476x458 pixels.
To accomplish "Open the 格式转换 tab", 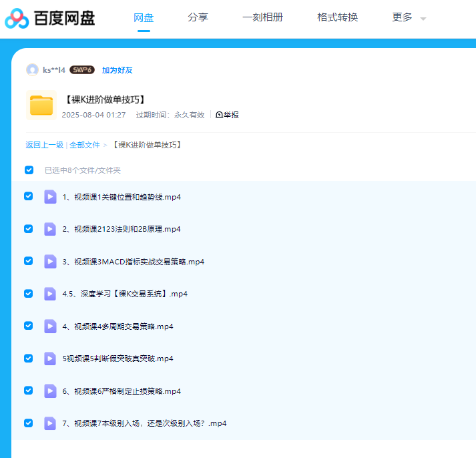I will (x=337, y=17).
